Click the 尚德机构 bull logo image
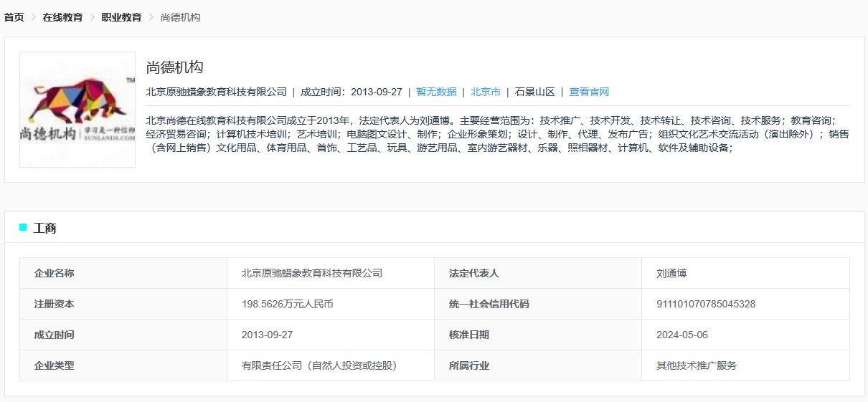 point(77,110)
